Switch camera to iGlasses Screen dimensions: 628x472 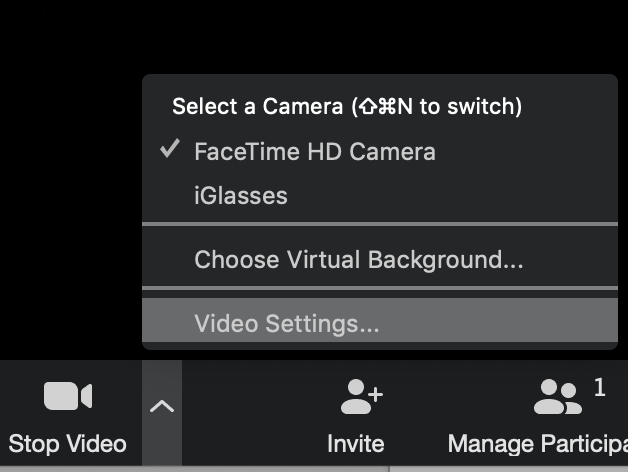[x=380, y=196]
